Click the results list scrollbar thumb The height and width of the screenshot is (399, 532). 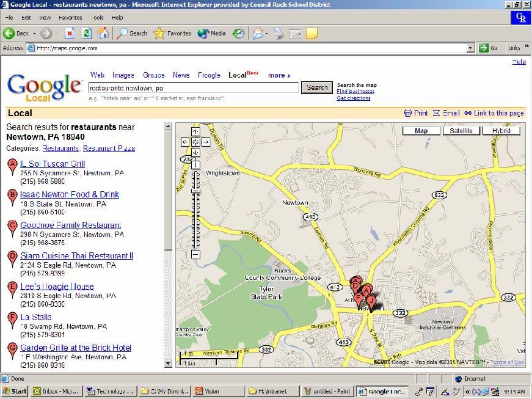point(168,191)
